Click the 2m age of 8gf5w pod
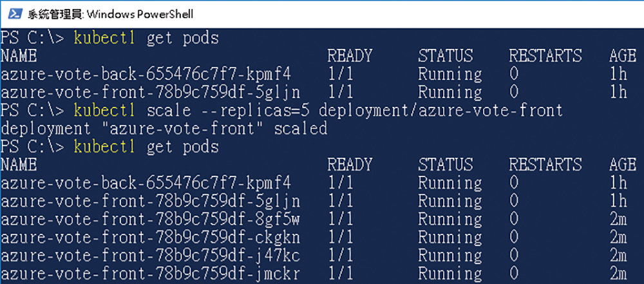 (618, 219)
